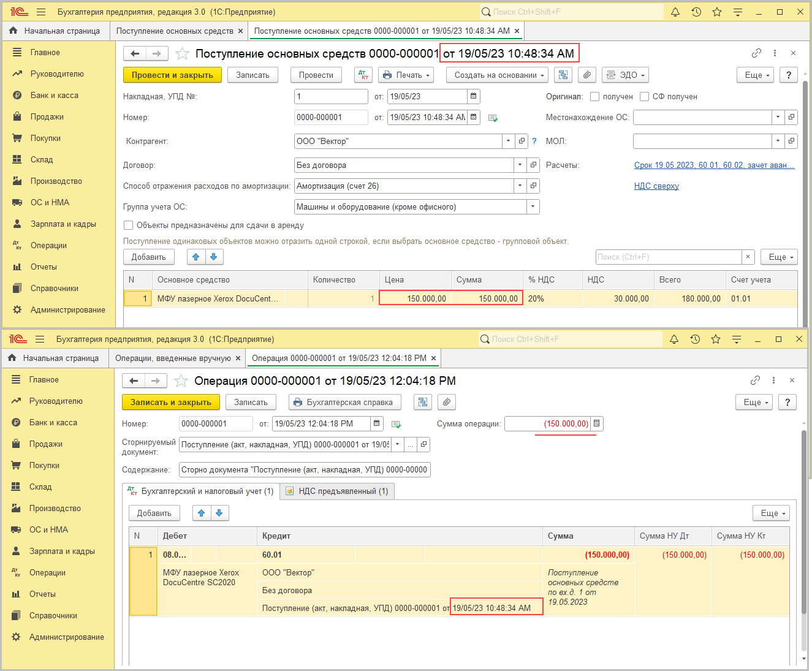Open НДС сверху link
This screenshot has height=671, width=812.
pyautogui.click(x=656, y=186)
